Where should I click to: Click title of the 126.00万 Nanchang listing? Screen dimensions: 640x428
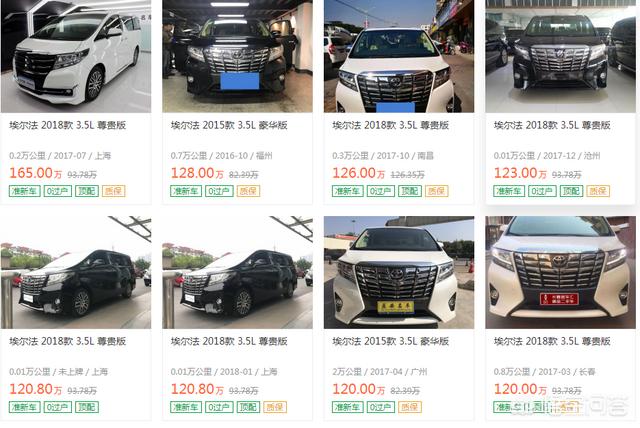(391, 125)
